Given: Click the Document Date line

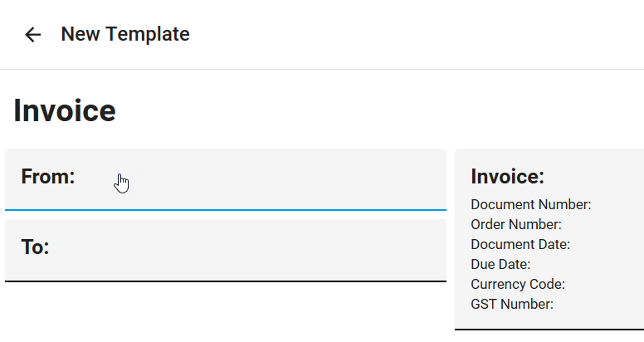Looking at the screenshot, I should tap(520, 244).
